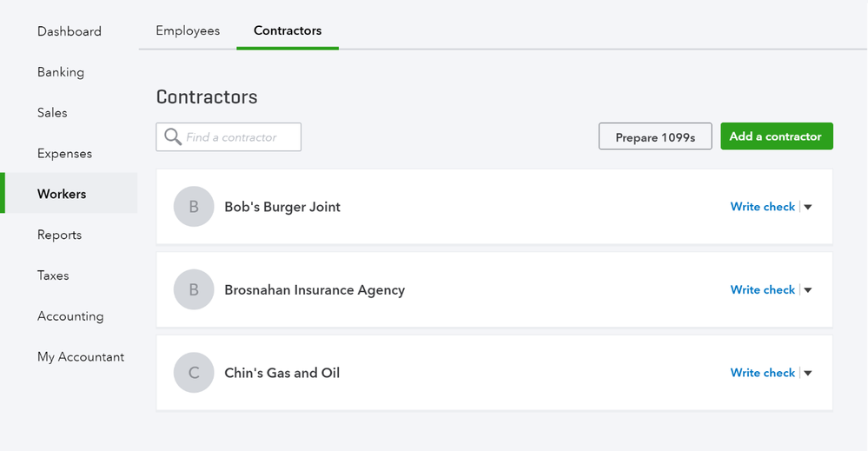
Task: Expand dropdown arrow for Bob's Burger Joint
Action: click(808, 207)
